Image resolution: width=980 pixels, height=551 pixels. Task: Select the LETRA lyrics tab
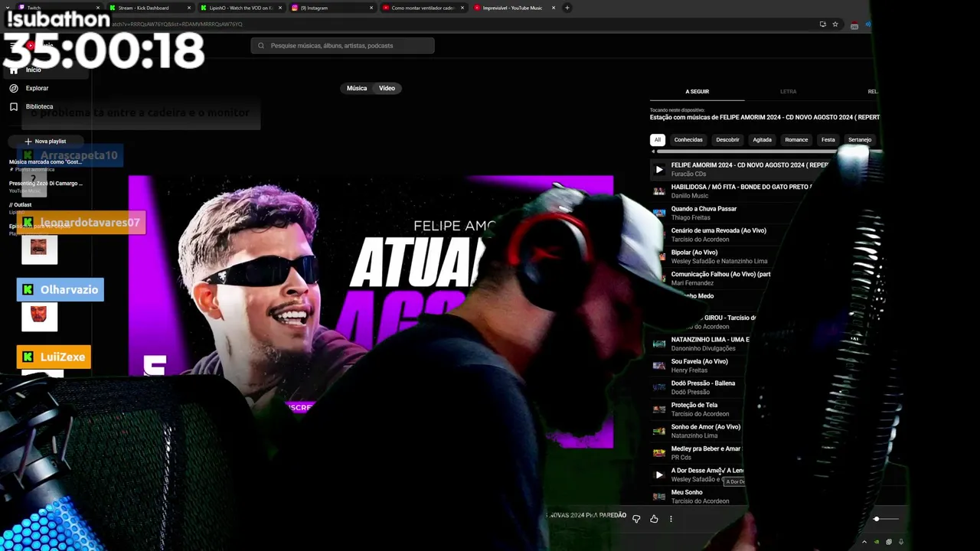pos(788,92)
